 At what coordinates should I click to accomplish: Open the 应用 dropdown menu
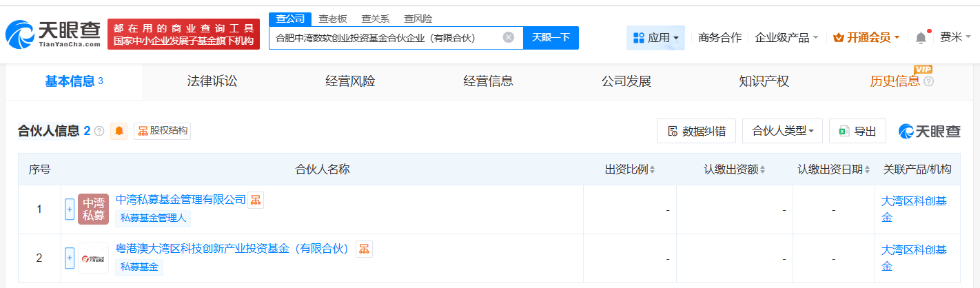point(655,38)
